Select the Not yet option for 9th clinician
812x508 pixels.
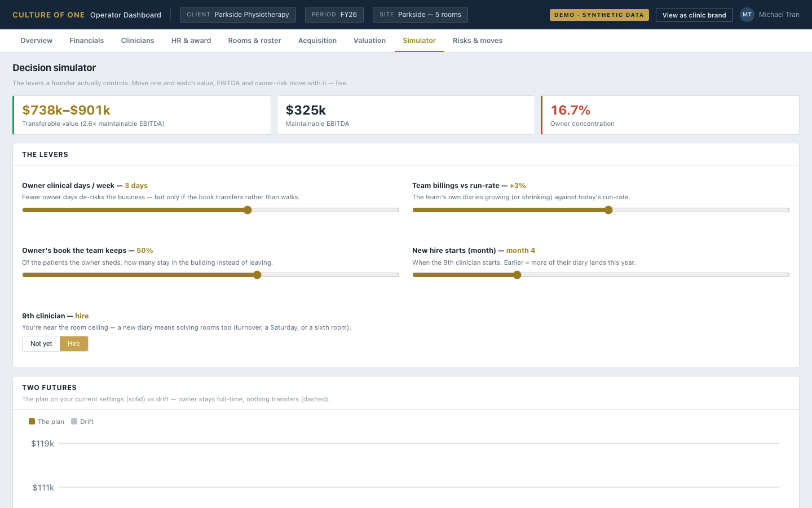[x=41, y=344]
